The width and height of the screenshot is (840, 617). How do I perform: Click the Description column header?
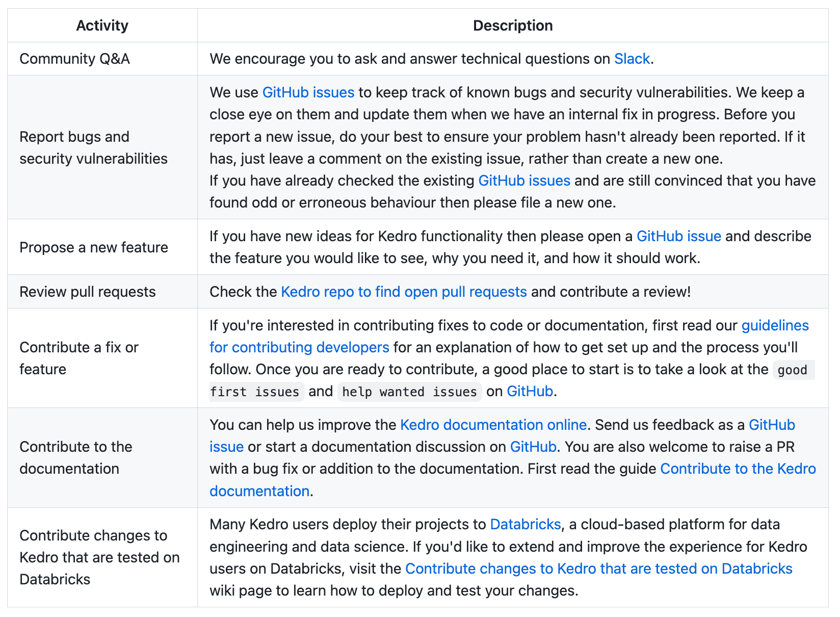513,25
